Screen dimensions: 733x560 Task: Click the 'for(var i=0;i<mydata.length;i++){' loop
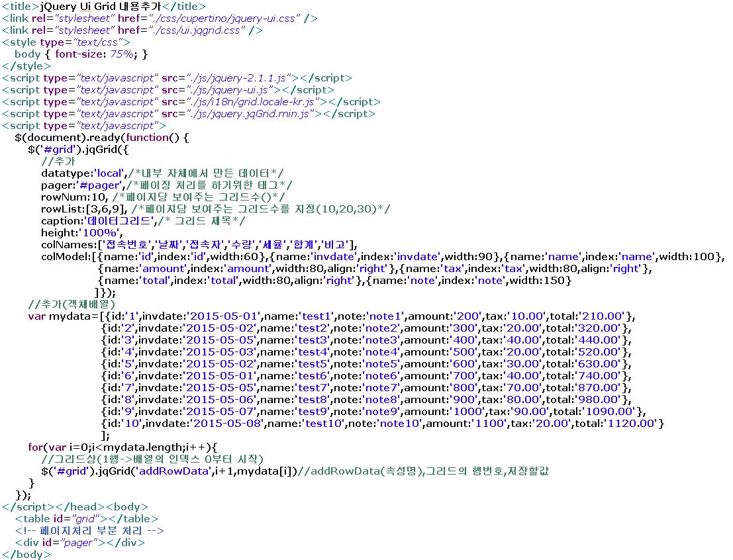(123, 447)
